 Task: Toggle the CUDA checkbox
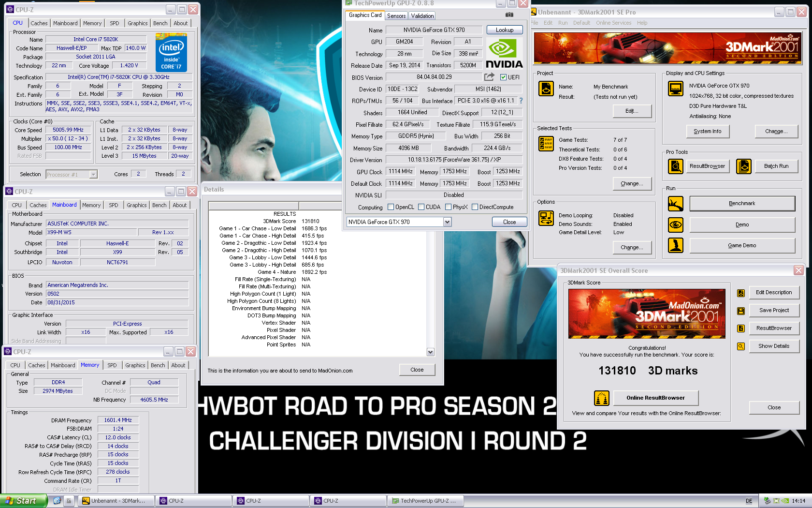click(x=421, y=207)
